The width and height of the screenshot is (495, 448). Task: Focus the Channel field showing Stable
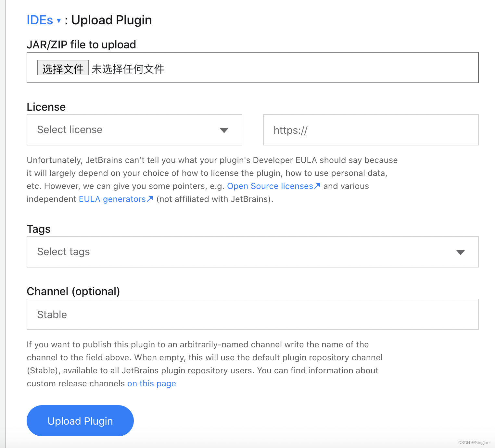(253, 314)
